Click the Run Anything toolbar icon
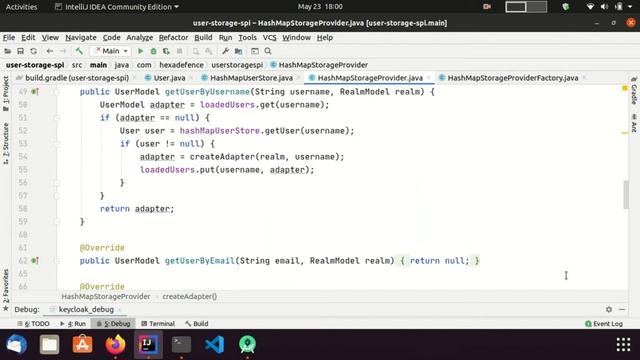 255,51
